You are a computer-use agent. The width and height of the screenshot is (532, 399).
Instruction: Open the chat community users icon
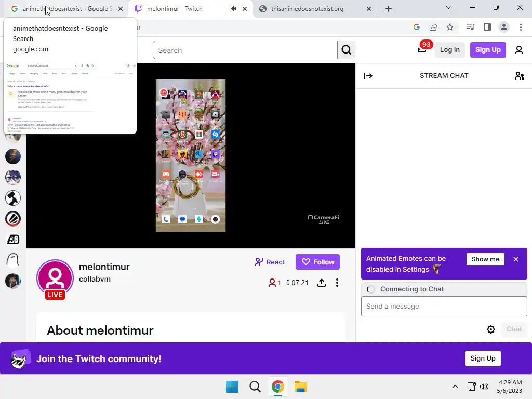click(x=519, y=76)
